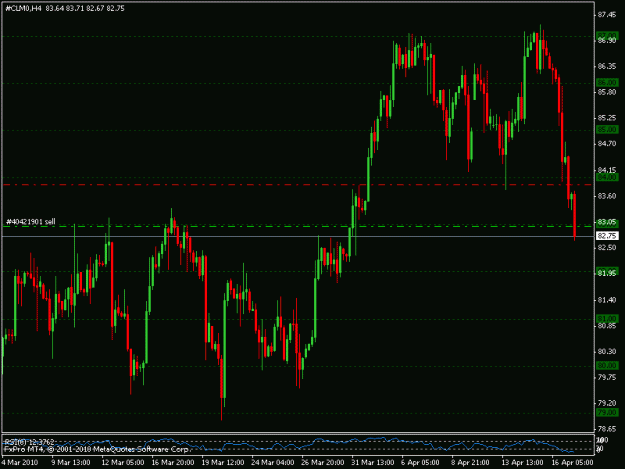Click the '24 Mar 04:00' time label
625x469 pixels.
coord(273,463)
